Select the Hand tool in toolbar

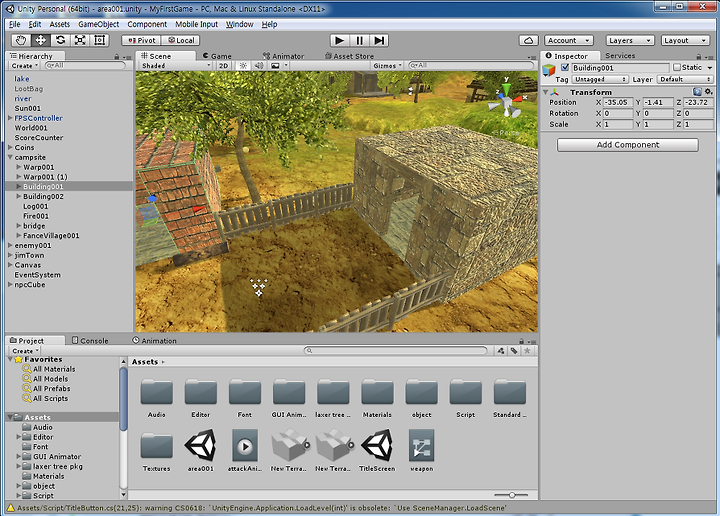click(x=21, y=40)
